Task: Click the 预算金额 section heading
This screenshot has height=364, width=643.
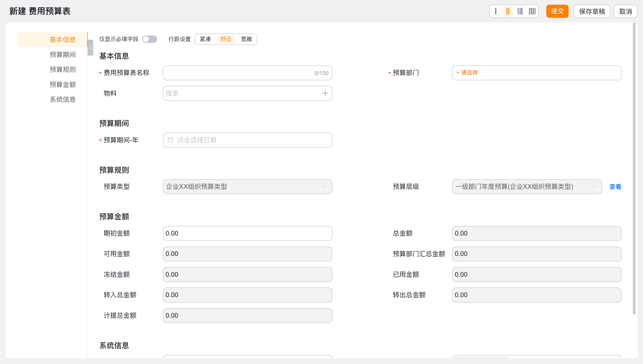Action: coord(114,216)
